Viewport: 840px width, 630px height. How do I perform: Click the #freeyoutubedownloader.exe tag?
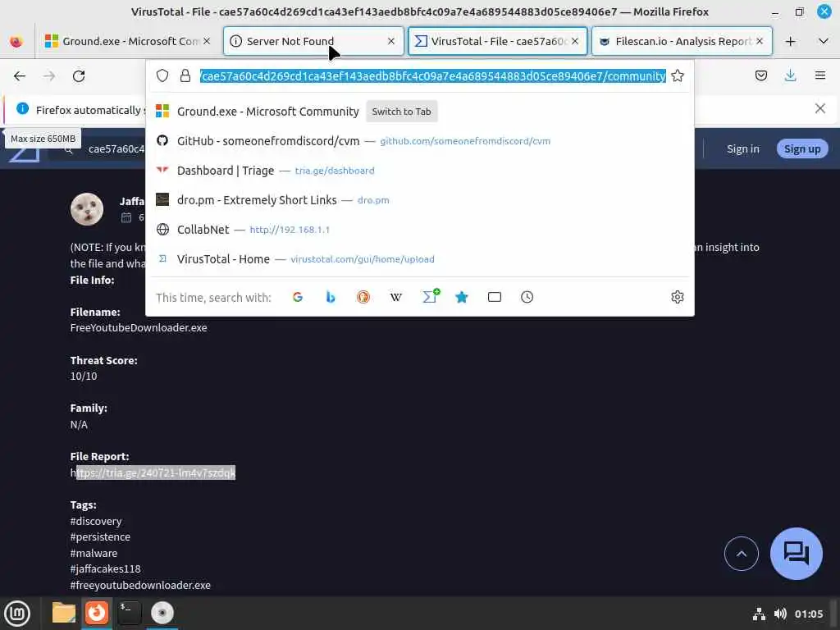(x=140, y=585)
